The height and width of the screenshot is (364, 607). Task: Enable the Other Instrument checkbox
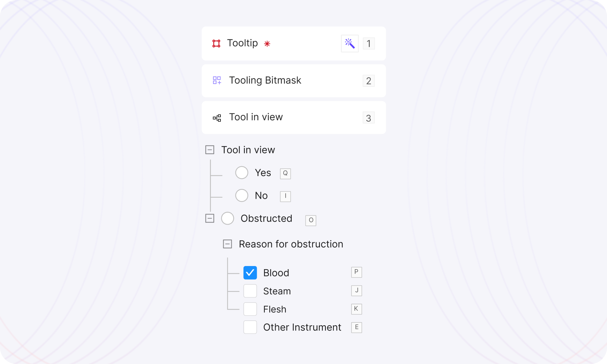[250, 327]
